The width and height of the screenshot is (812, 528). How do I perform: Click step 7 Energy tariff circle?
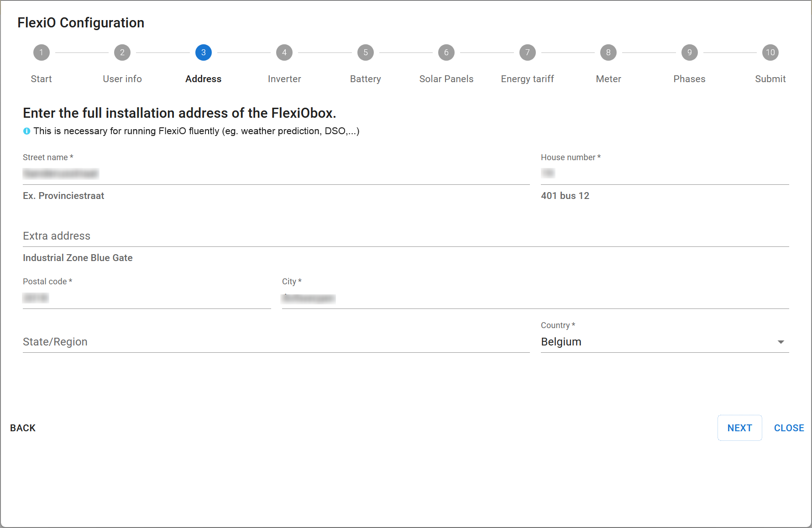[x=527, y=52]
